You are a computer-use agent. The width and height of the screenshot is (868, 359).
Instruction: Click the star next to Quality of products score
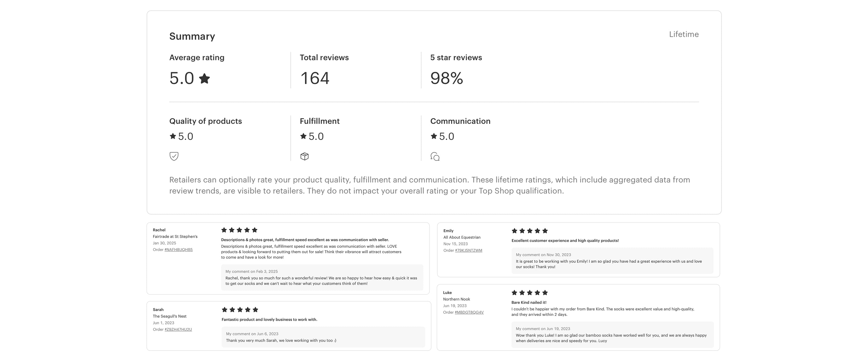(173, 136)
